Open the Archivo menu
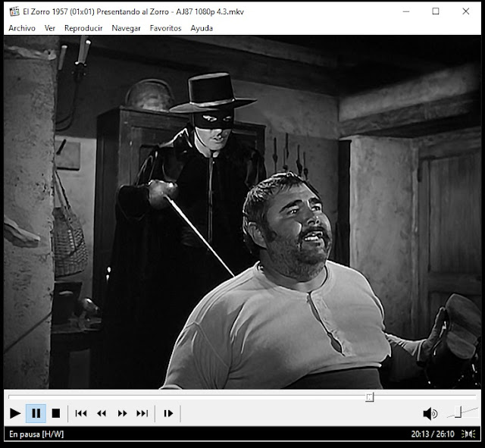Screen dimensions: 485x448 tap(22, 28)
